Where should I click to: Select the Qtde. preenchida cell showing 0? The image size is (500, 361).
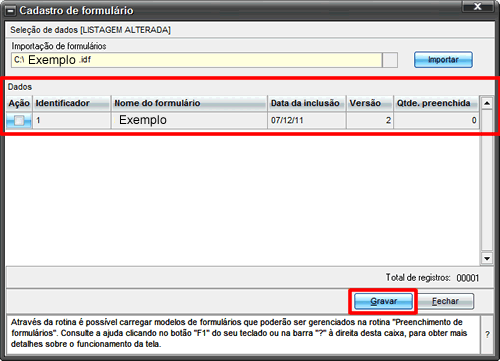(436, 120)
